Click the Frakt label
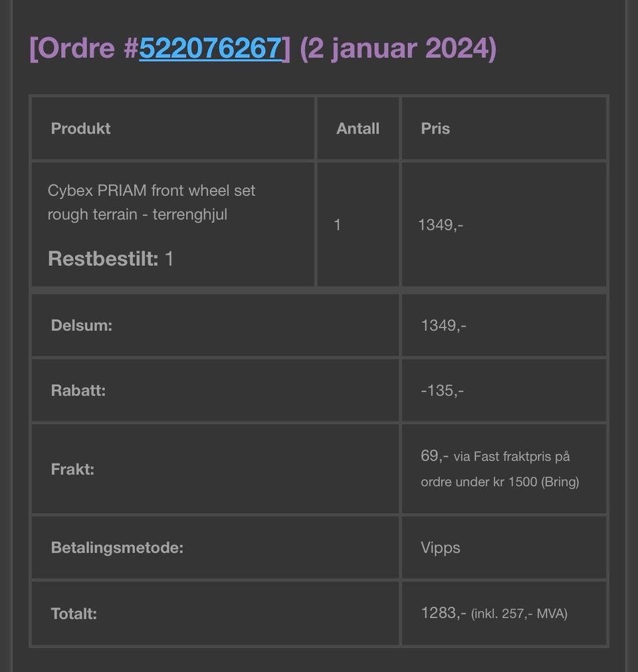The image size is (638, 672). (72, 469)
